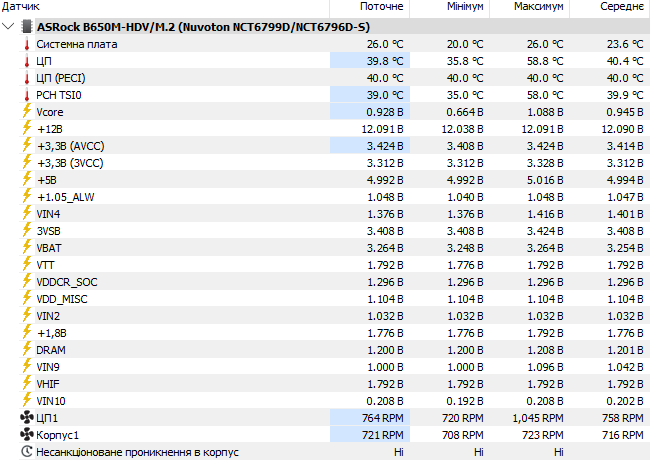Click the Датчик column header
The height and width of the screenshot is (465, 655).
click(x=20, y=7)
